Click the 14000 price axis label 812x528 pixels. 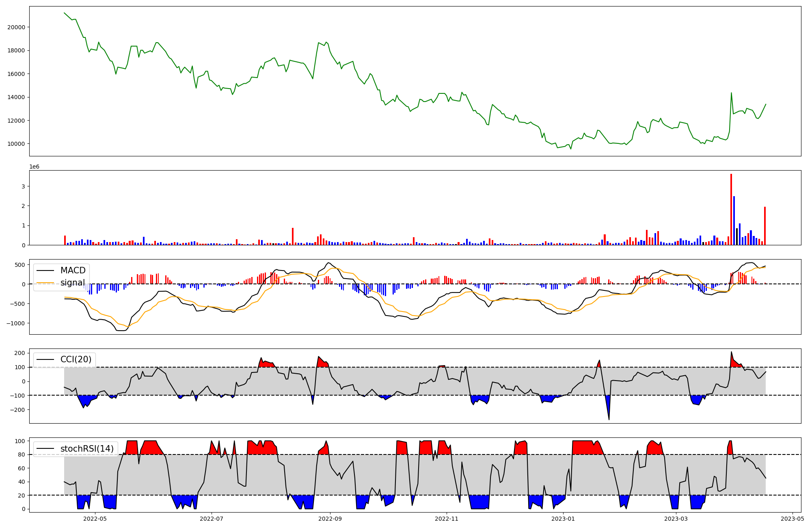[x=16, y=97]
